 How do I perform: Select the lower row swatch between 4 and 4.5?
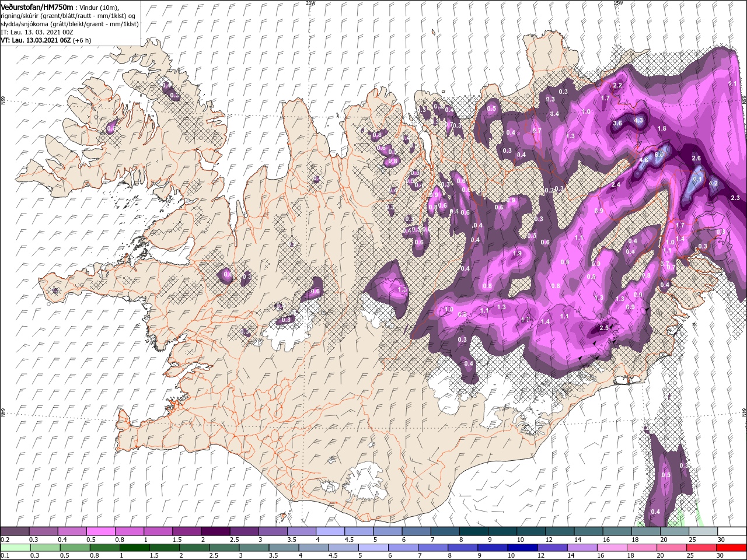pos(313,548)
